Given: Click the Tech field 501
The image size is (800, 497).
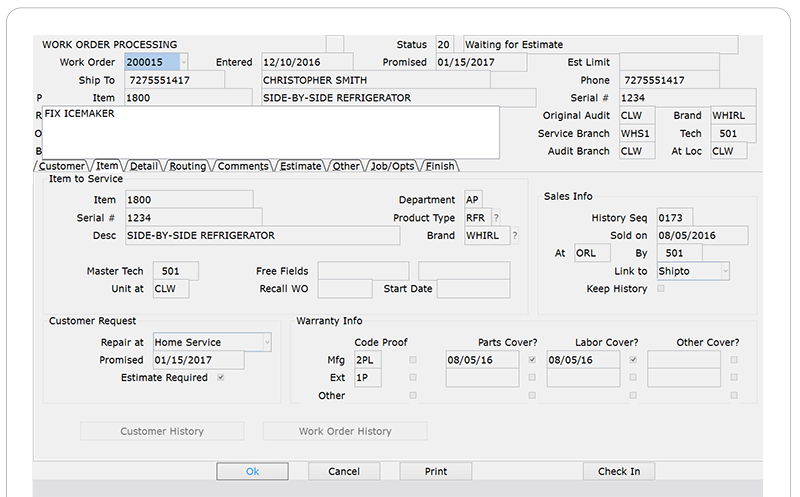Looking at the screenshot, I should point(733,134).
